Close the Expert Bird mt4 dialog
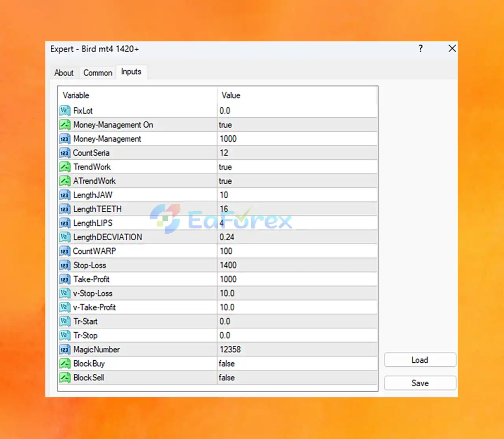The image size is (504, 439). 452,48
